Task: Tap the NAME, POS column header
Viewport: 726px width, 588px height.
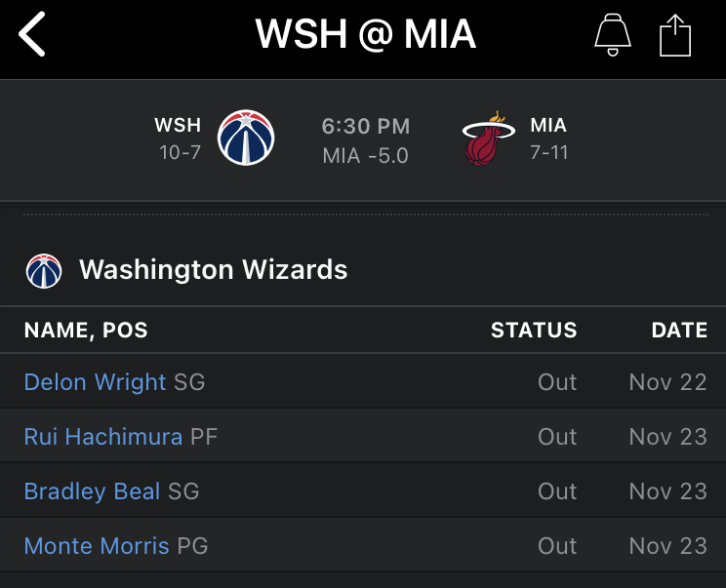Action: pos(86,331)
